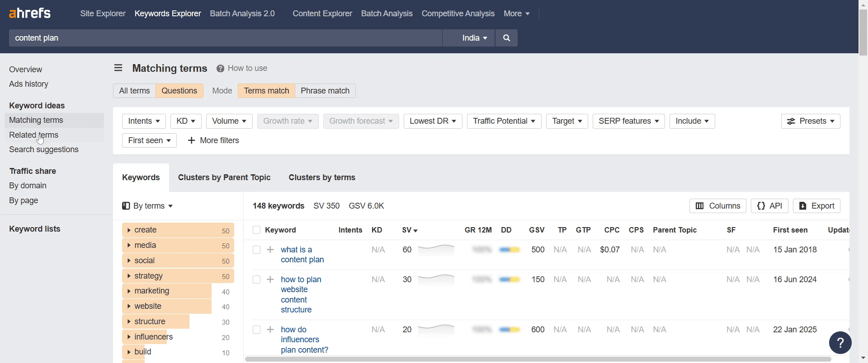This screenshot has height=363, width=868.
Task: Open the Traffic Potential filter dropdown
Action: click(x=504, y=121)
